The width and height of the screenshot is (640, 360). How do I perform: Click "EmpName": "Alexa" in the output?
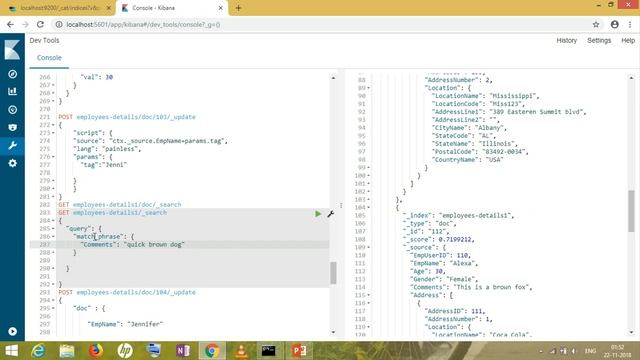(x=444, y=263)
